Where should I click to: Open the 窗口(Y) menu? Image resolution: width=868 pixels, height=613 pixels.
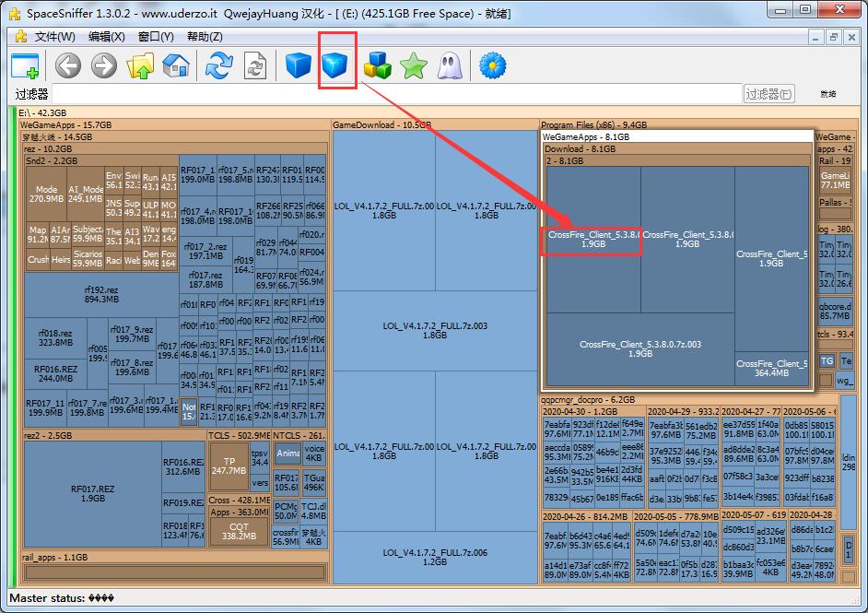click(156, 37)
